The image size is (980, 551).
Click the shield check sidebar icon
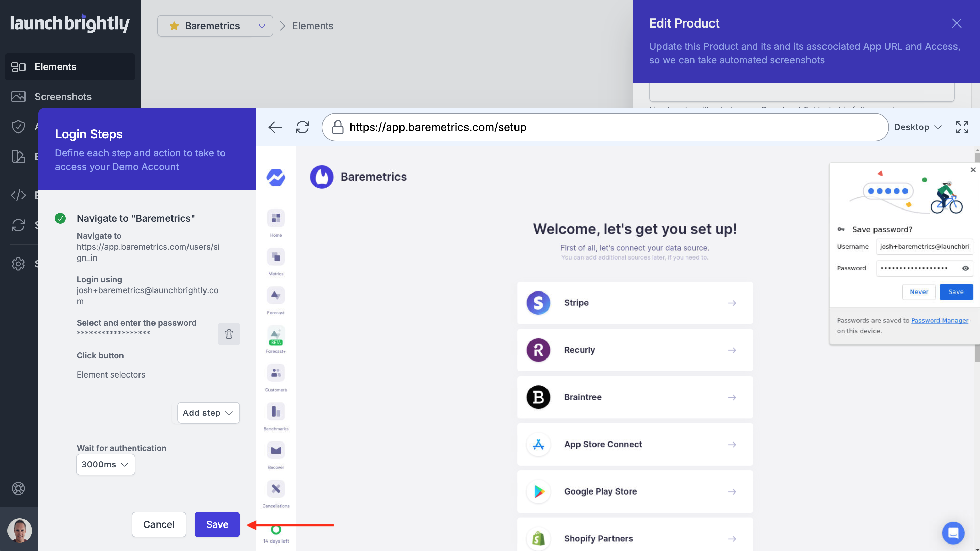coord(18,126)
